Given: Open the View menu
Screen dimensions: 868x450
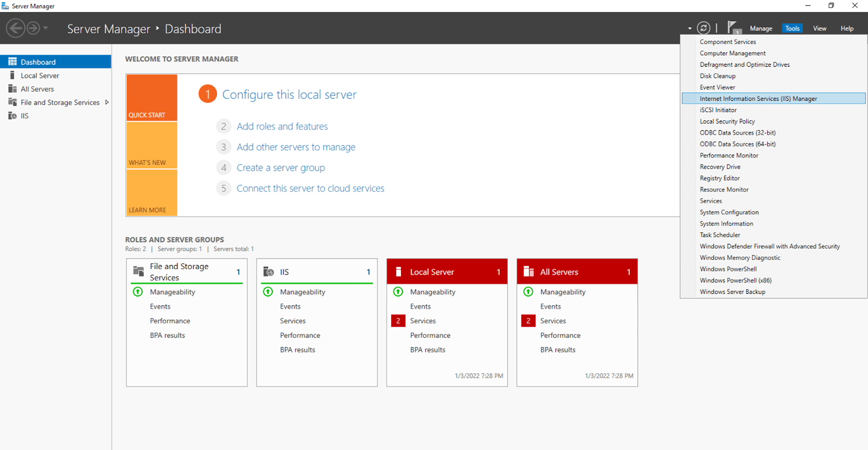Looking at the screenshot, I should coord(819,29).
